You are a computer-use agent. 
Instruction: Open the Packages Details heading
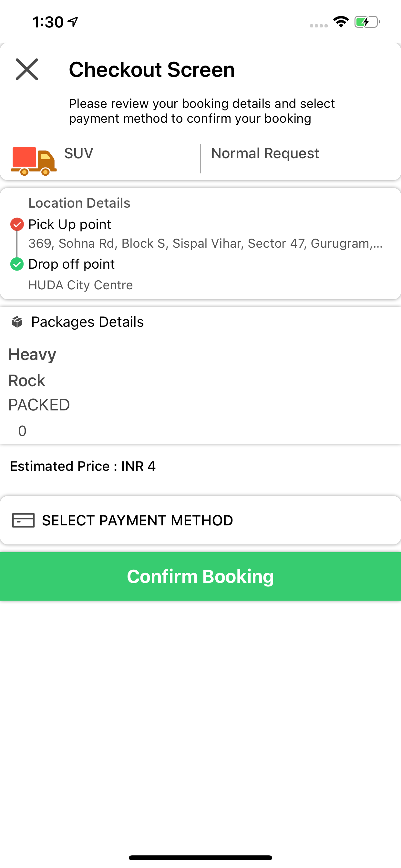(x=87, y=322)
